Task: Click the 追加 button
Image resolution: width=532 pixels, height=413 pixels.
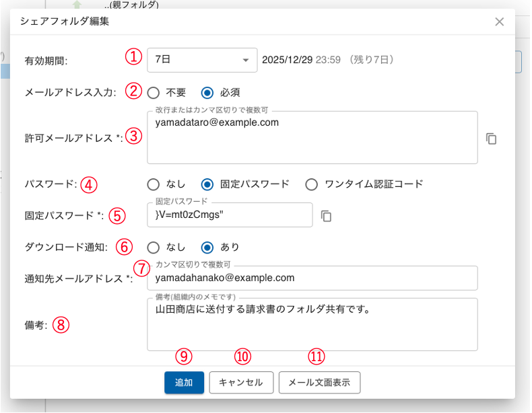Action: point(184,383)
